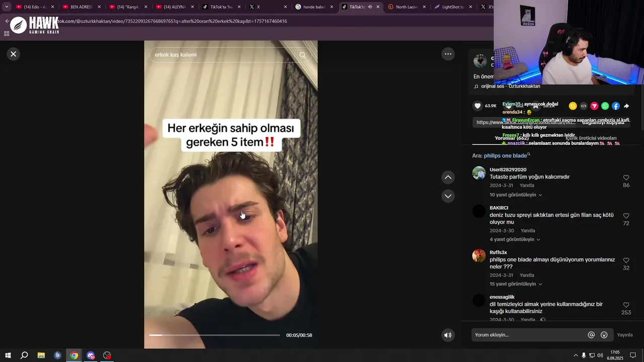Viewport: 644px width, 362px height.
Task: Open enessagliik username link
Action: pyautogui.click(x=502, y=297)
